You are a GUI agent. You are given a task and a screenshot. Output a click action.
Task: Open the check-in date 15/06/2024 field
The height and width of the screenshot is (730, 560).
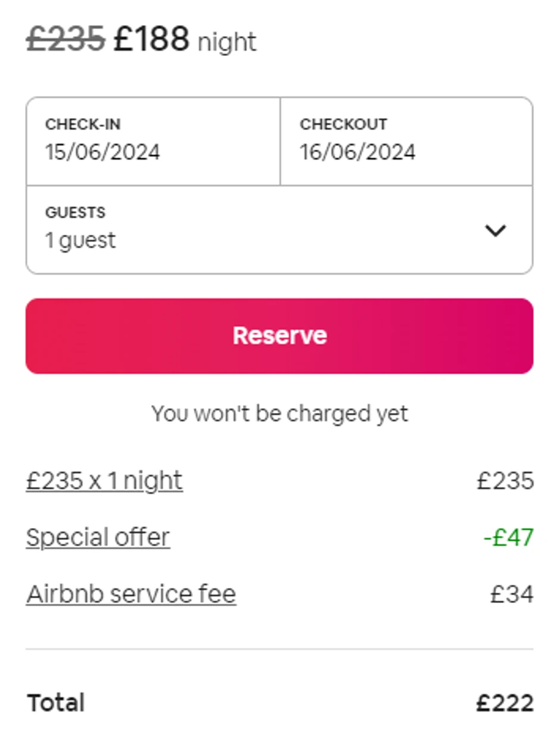[102, 152]
